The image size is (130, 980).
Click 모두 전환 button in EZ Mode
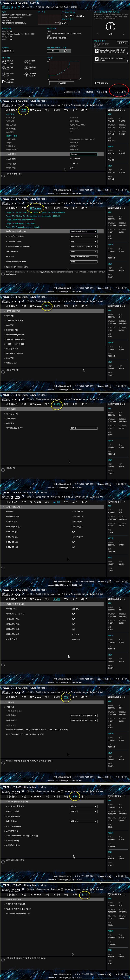pos(122,43)
